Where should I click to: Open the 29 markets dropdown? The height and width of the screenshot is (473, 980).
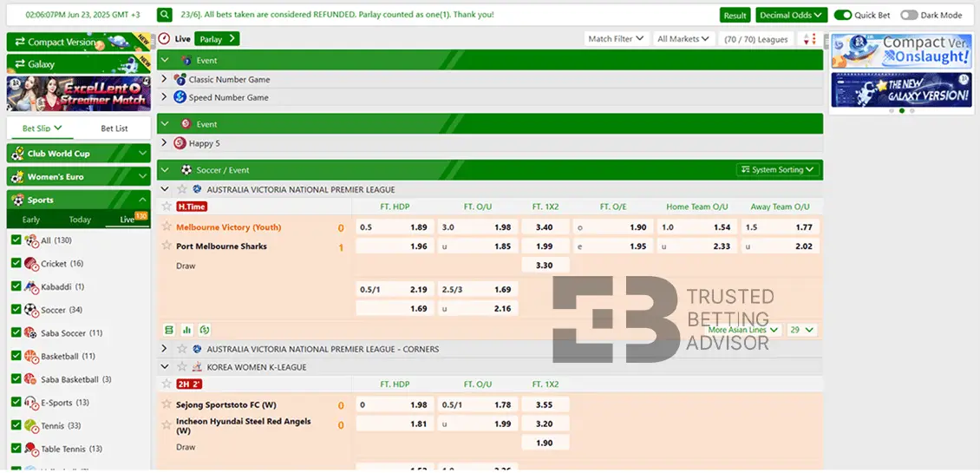[802, 330]
